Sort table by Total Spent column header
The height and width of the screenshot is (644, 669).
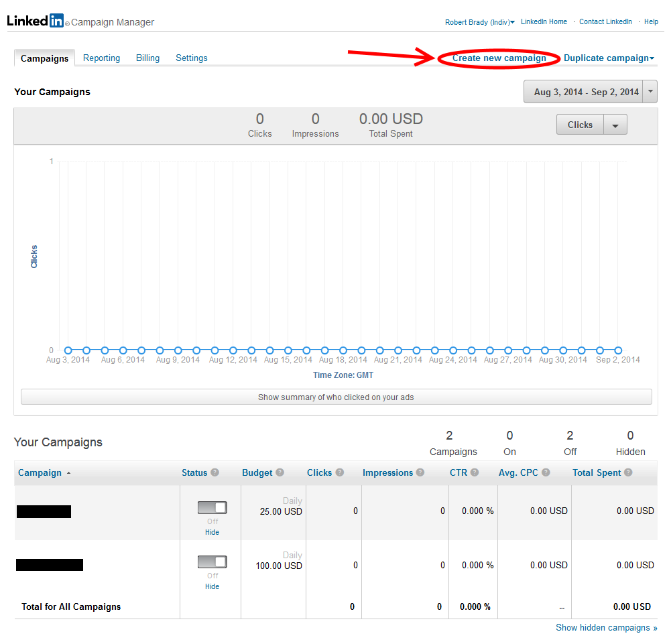pos(597,472)
